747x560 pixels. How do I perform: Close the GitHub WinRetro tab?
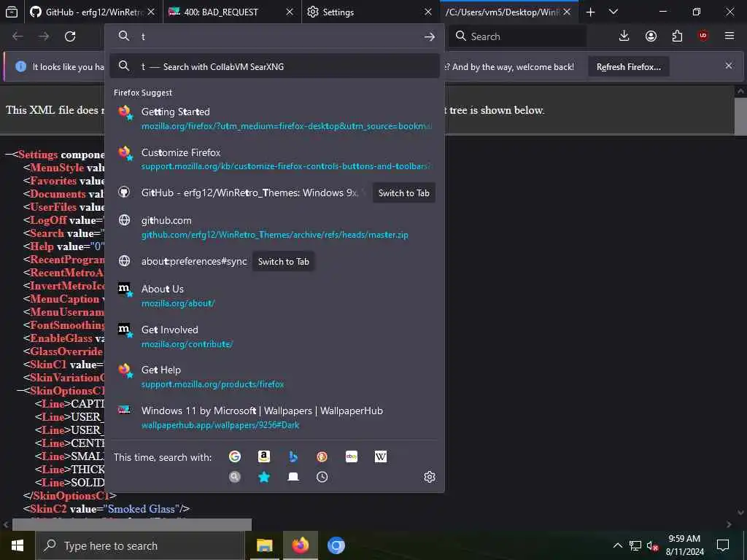(x=151, y=12)
